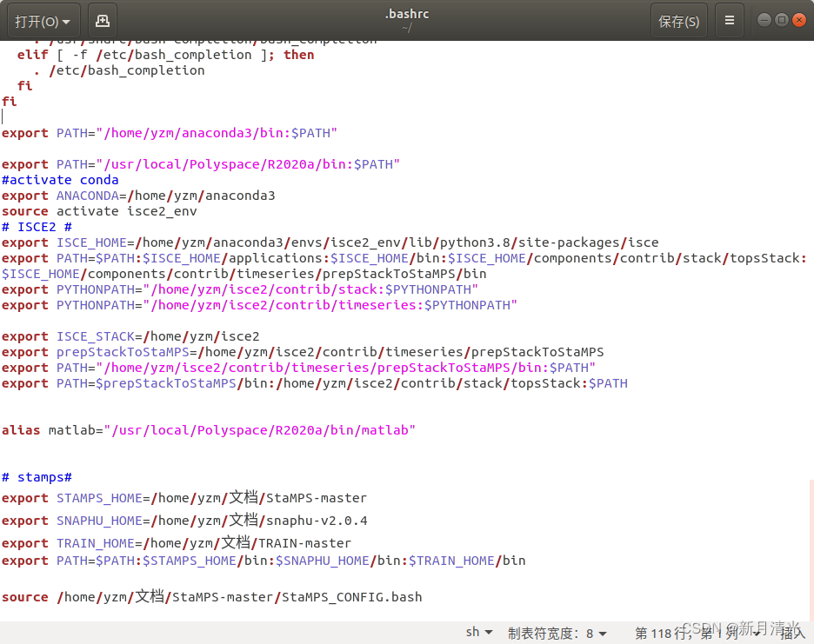Open the sh syntax highlighting dropdown

tap(478, 633)
